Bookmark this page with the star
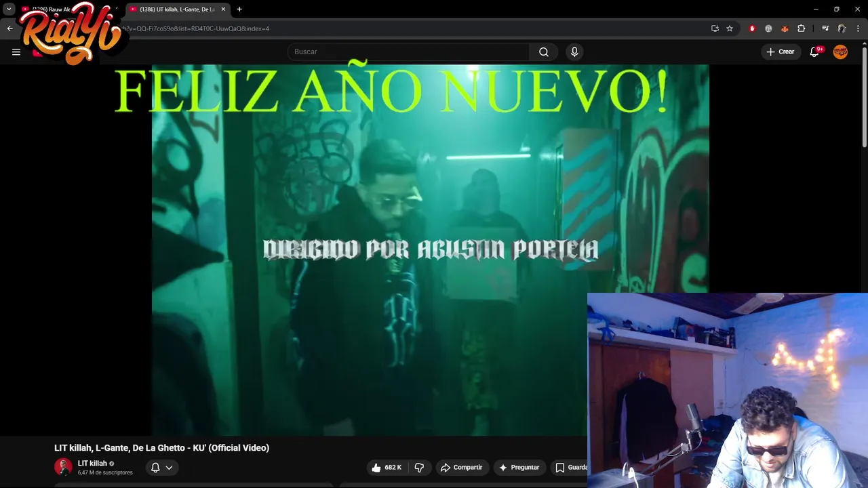868x488 pixels. [x=730, y=28]
